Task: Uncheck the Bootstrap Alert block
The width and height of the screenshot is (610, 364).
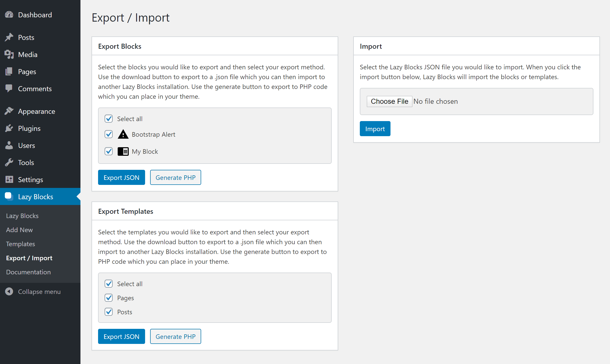Action: (108, 134)
